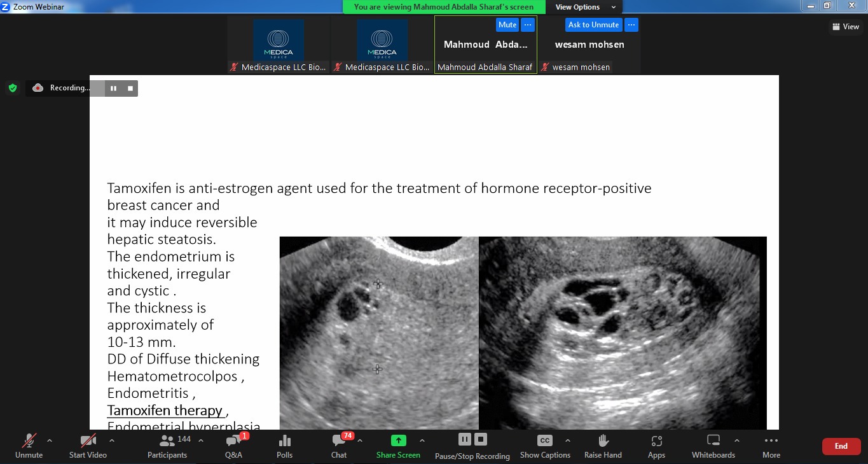Click the encryption shield icon

pyautogui.click(x=12, y=88)
